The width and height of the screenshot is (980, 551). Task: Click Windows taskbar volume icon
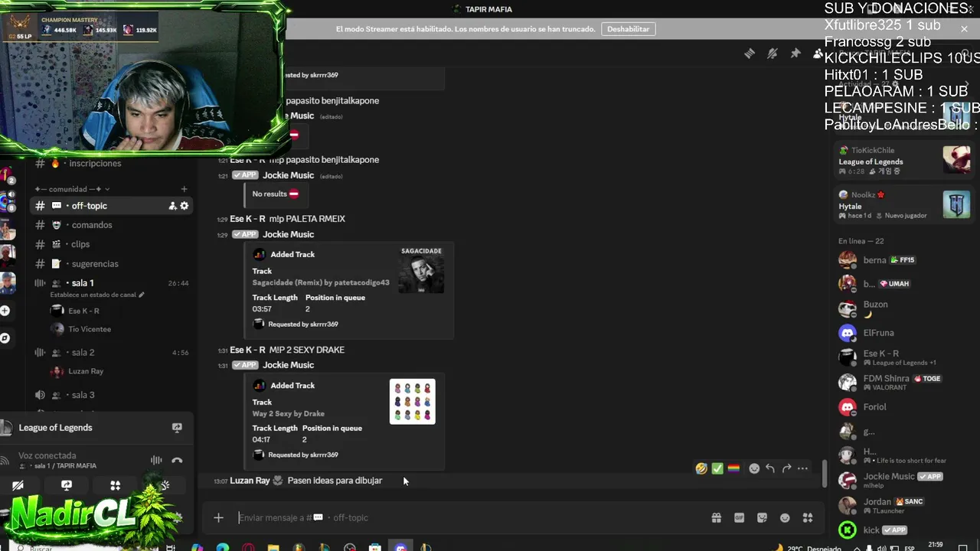pyautogui.click(x=880, y=548)
